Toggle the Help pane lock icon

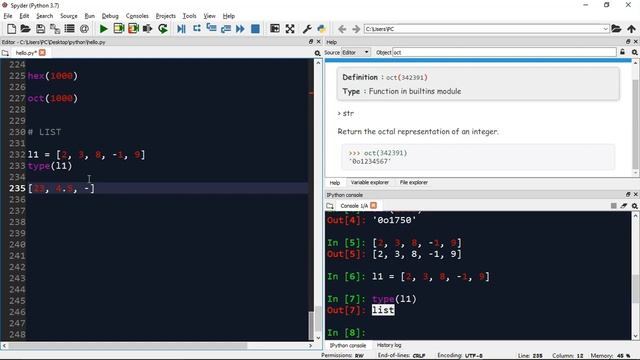(x=622, y=52)
